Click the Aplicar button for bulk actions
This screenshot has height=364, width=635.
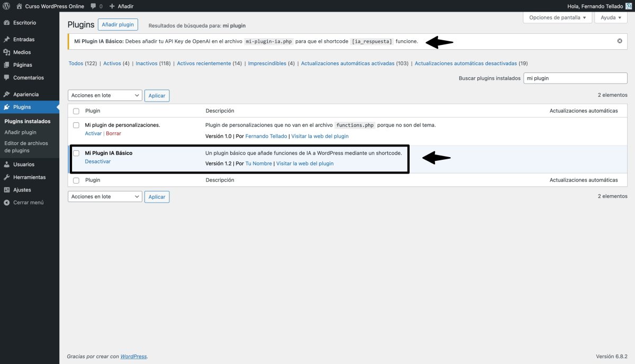157,95
